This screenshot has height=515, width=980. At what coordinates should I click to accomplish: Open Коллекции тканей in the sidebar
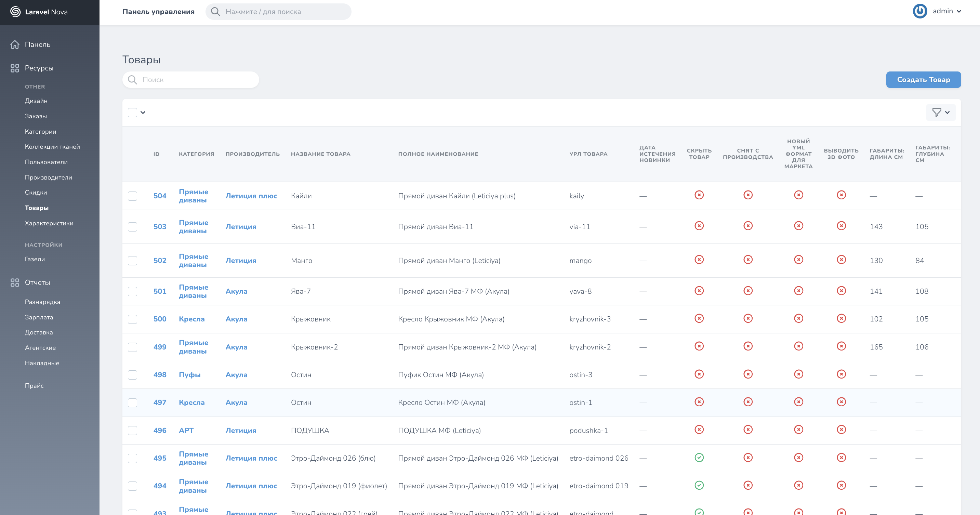tap(52, 147)
